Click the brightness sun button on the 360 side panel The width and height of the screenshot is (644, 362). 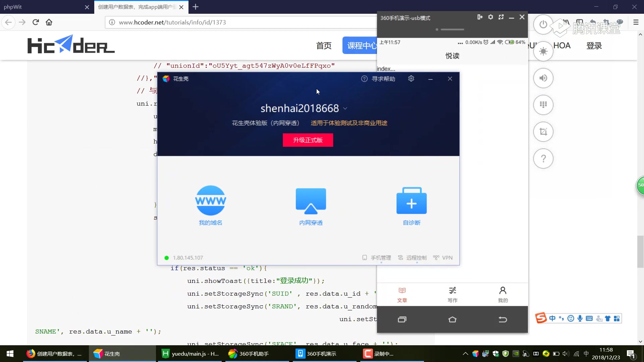click(x=543, y=51)
